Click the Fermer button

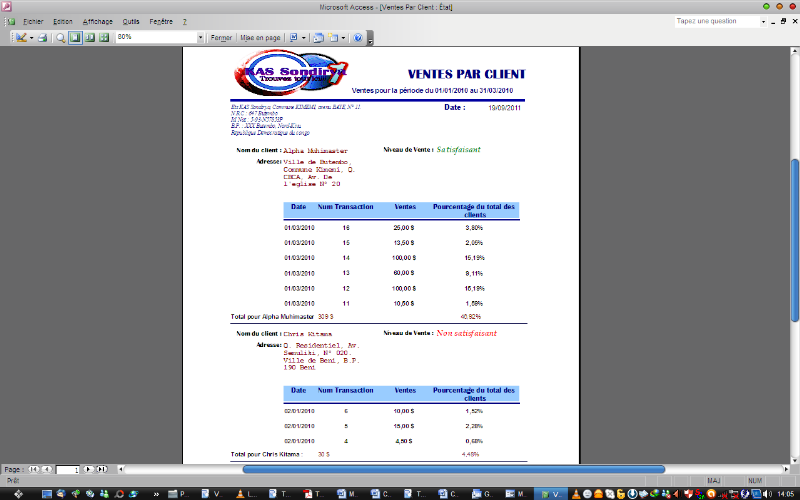tap(221, 38)
